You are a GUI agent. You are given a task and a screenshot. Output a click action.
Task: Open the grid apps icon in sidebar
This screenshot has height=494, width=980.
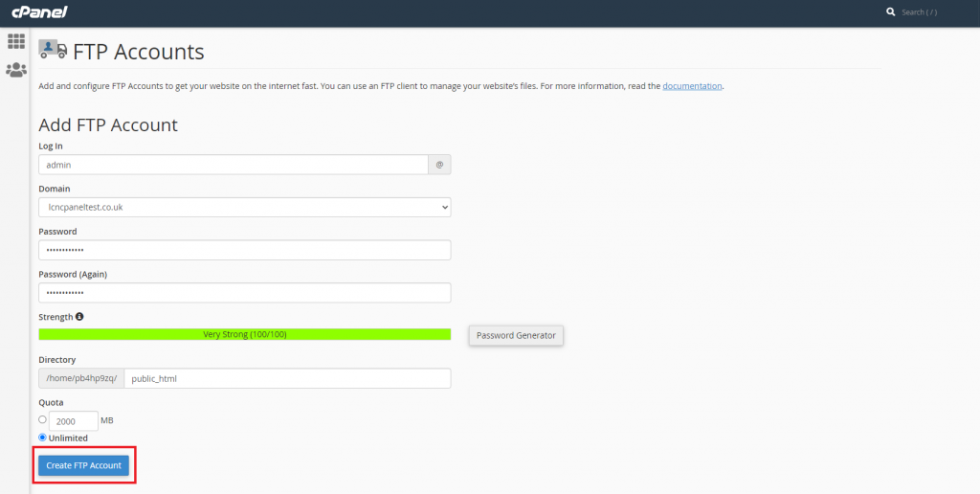[15, 41]
